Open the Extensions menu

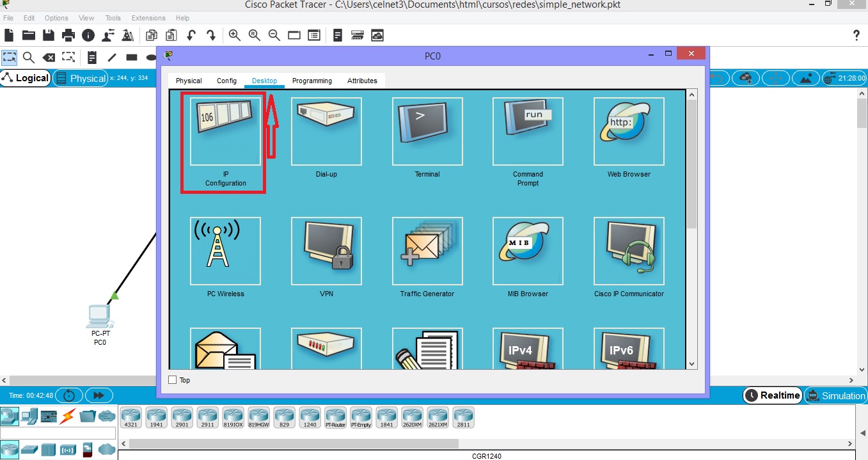click(x=148, y=18)
